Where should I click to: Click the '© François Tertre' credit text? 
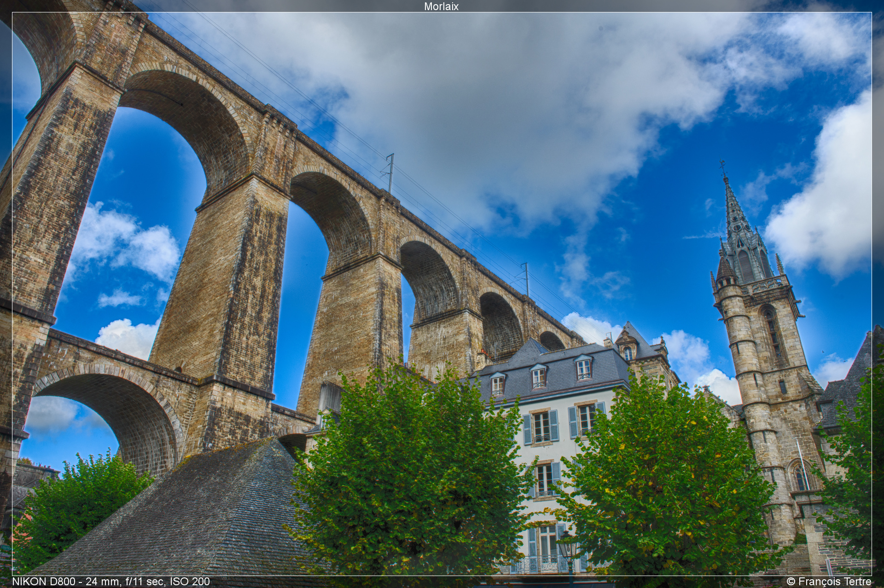(829, 582)
